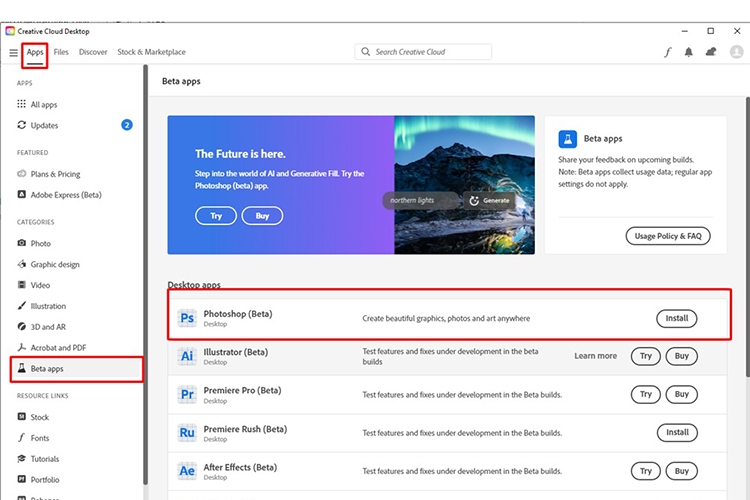Click the All apps grid icon
Image resolution: width=750 pixels, height=500 pixels.
pos(22,104)
